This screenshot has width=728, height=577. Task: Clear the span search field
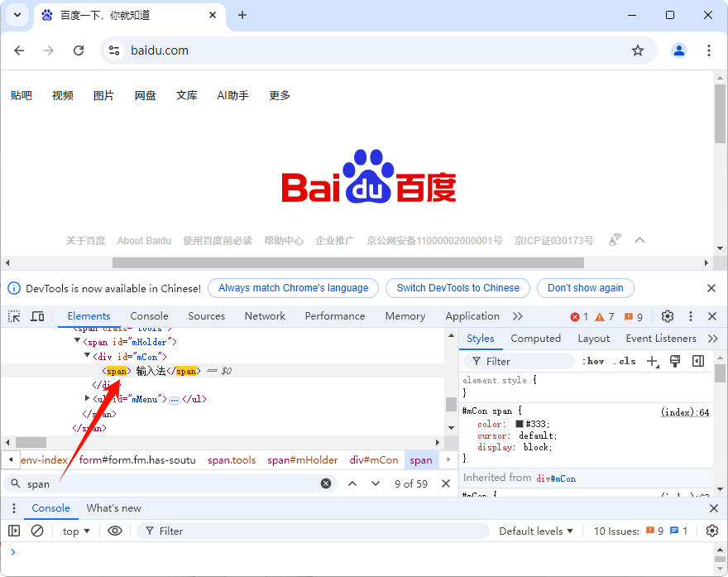click(x=326, y=483)
